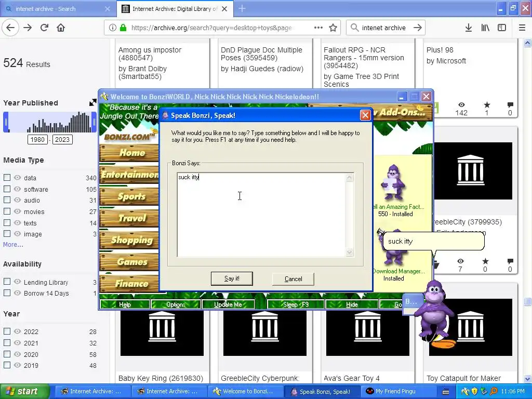The width and height of the screenshot is (532, 399).
Task: Click the Tell an Amazing Fact gorilla icon
Action: tap(393, 183)
